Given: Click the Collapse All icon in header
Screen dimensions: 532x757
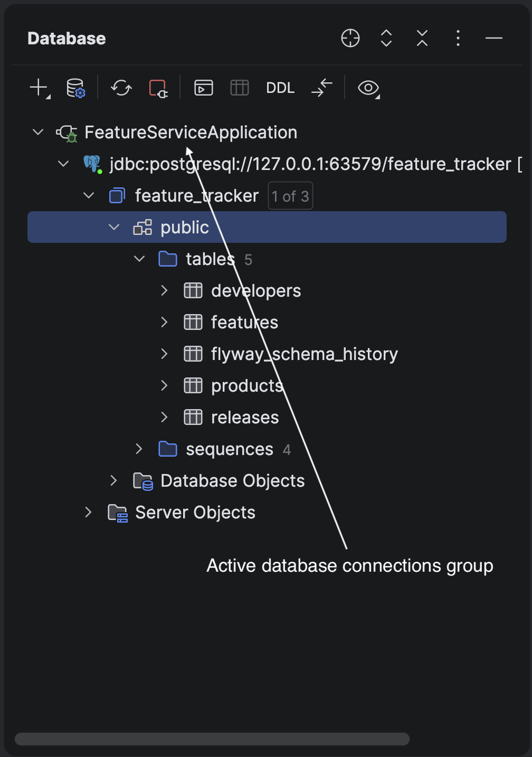Looking at the screenshot, I should pos(422,38).
